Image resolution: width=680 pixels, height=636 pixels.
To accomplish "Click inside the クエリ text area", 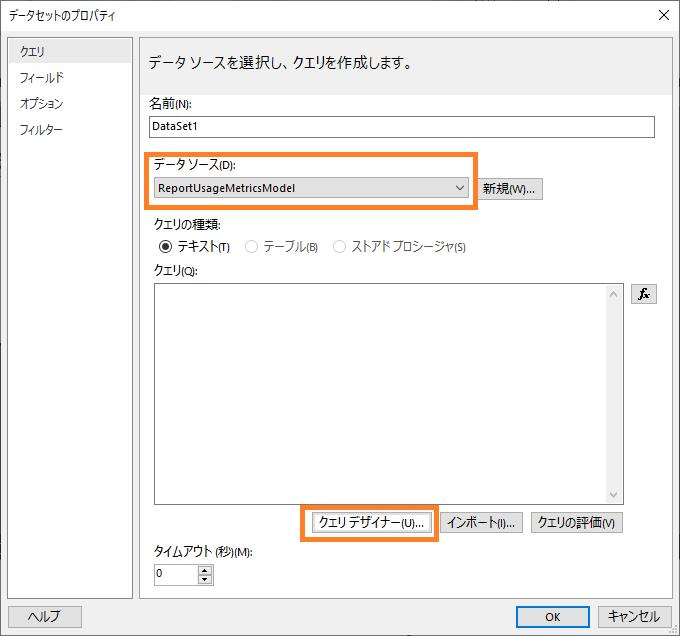I will [380, 394].
